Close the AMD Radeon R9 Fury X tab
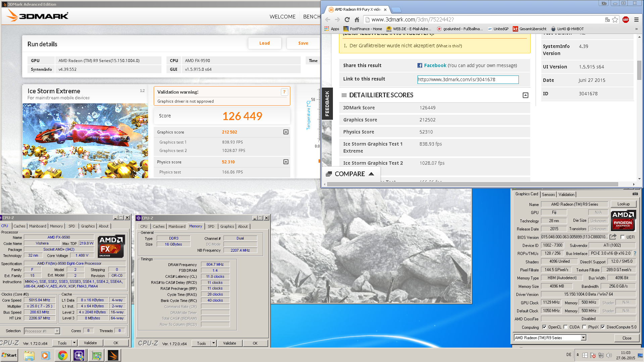Image resolution: width=644 pixels, height=362 pixels. click(x=385, y=10)
